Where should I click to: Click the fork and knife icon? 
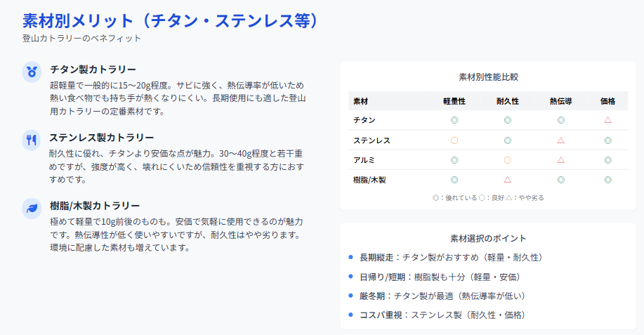(32, 139)
